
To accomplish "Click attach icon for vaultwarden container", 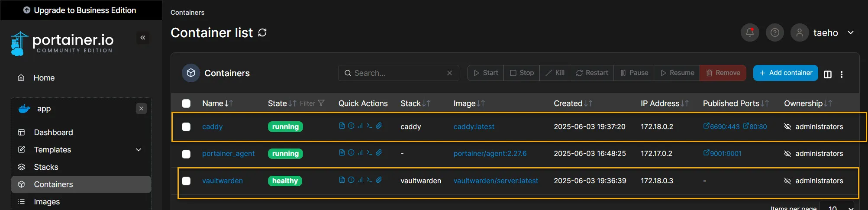I will (379, 180).
